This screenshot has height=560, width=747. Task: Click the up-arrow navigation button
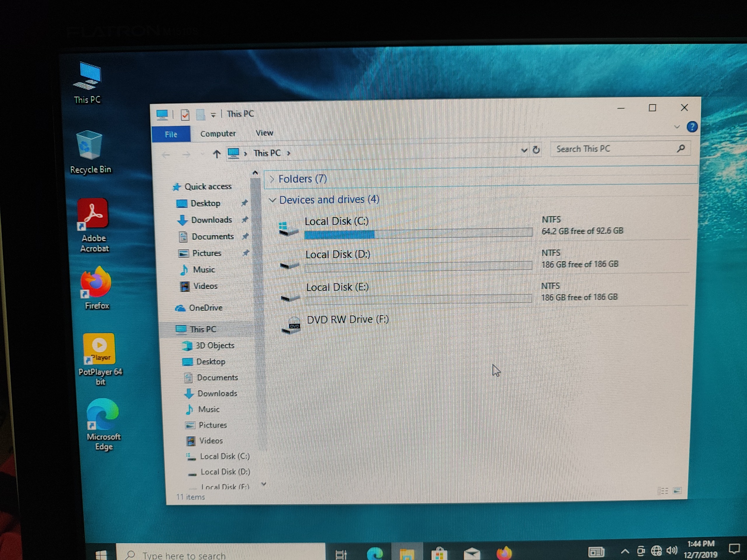217,154
